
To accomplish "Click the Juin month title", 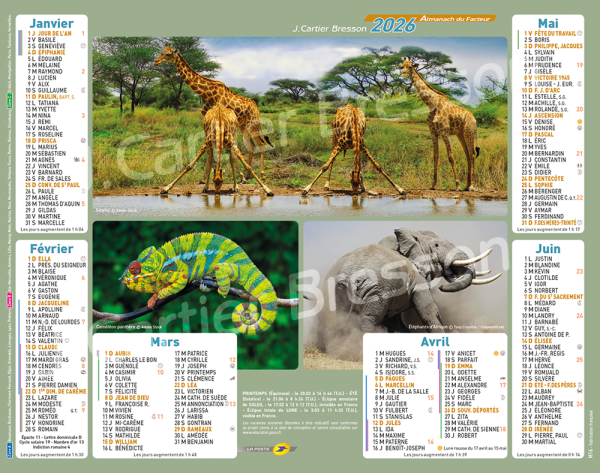I will (x=548, y=246).
